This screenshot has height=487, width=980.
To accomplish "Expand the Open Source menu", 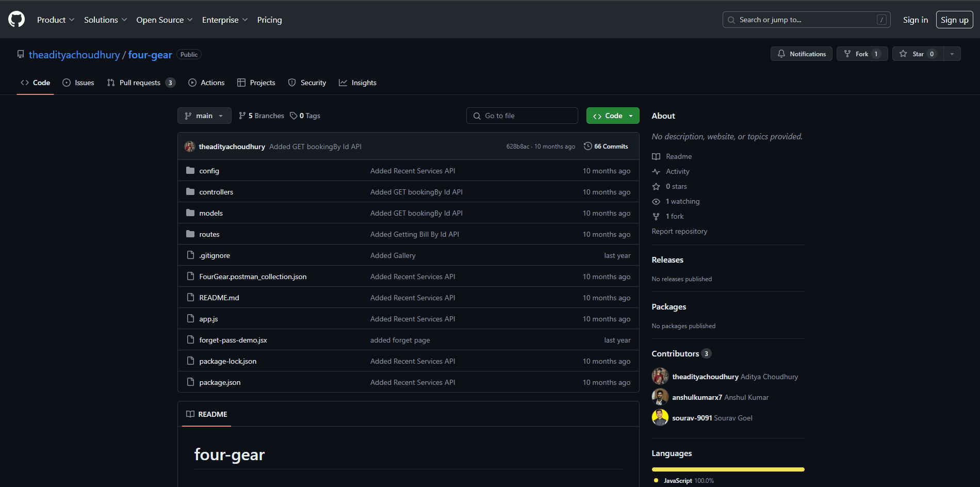I will tap(165, 20).
